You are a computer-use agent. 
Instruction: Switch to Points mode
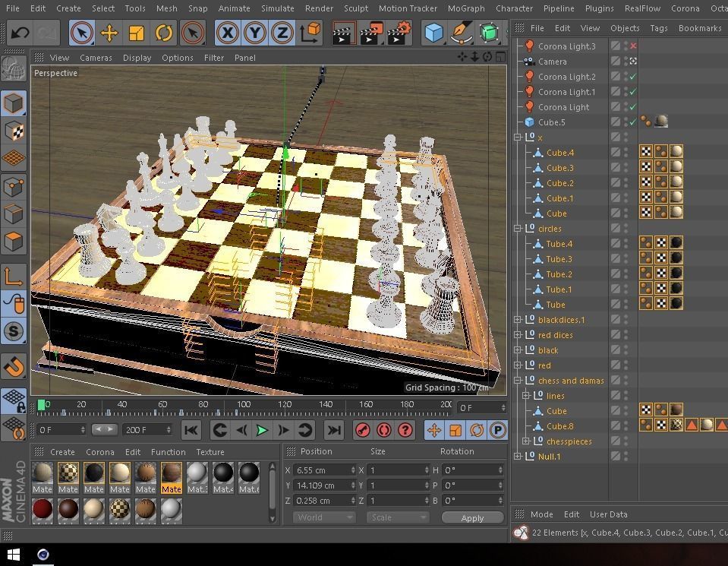(14, 187)
